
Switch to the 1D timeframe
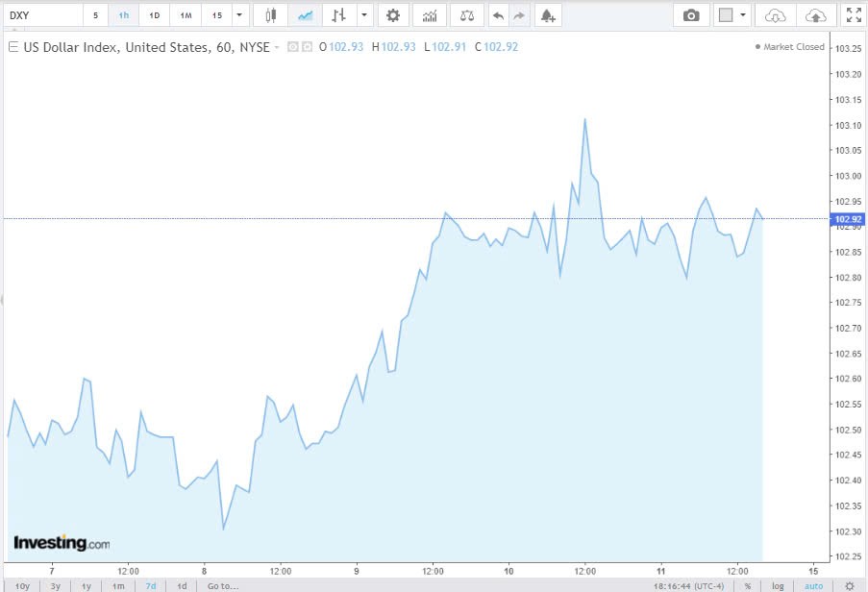[155, 15]
